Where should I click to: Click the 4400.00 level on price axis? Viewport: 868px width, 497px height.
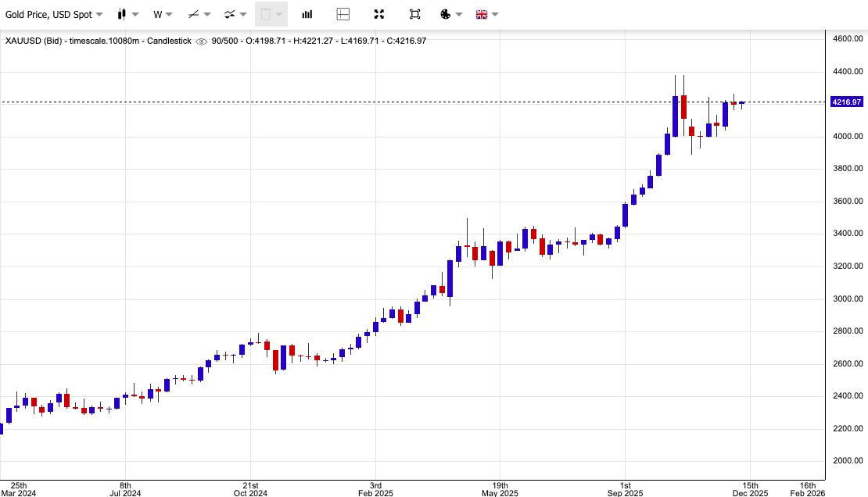848,72
